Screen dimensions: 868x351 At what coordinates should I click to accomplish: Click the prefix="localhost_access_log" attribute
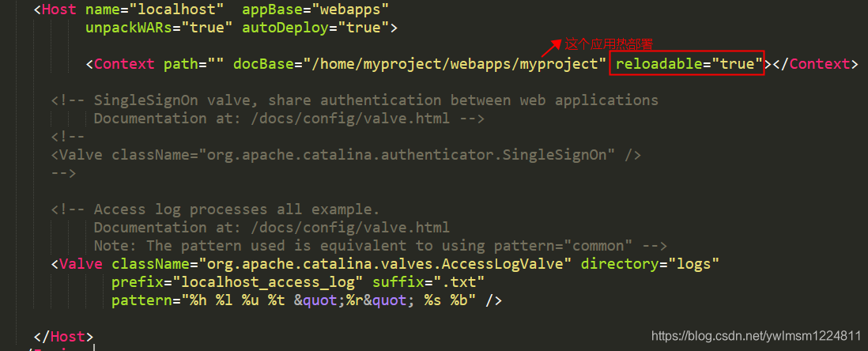237,282
